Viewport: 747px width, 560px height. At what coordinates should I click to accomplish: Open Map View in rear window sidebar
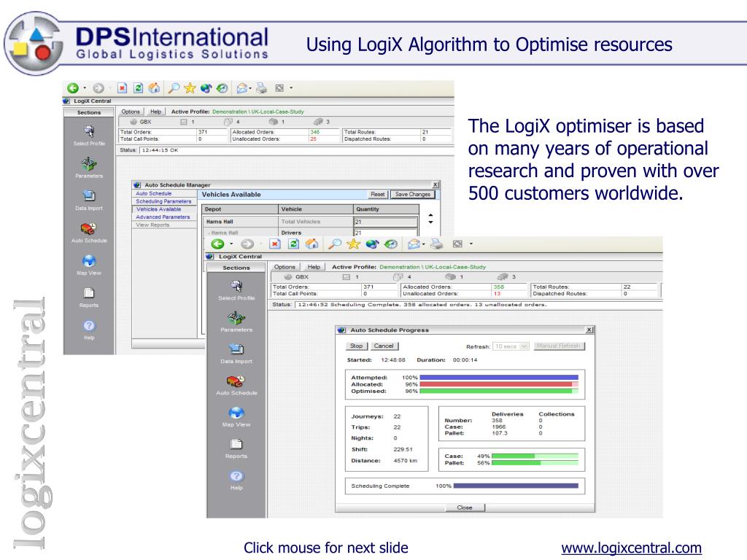89,265
